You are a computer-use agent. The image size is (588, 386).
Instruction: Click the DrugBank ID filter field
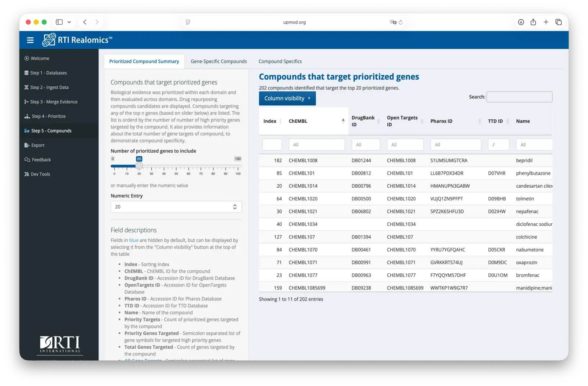pos(365,144)
